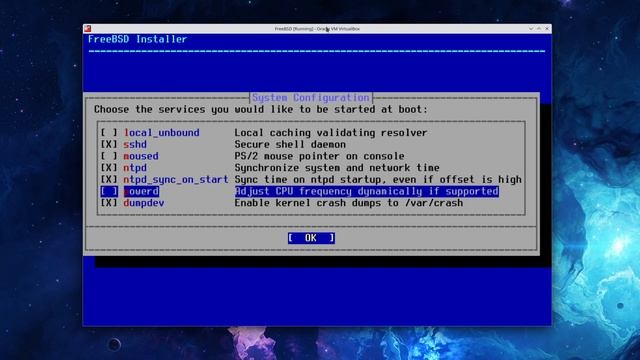
Task: Click 'Enable kernel crash dumps' description
Action: [x=349, y=203]
